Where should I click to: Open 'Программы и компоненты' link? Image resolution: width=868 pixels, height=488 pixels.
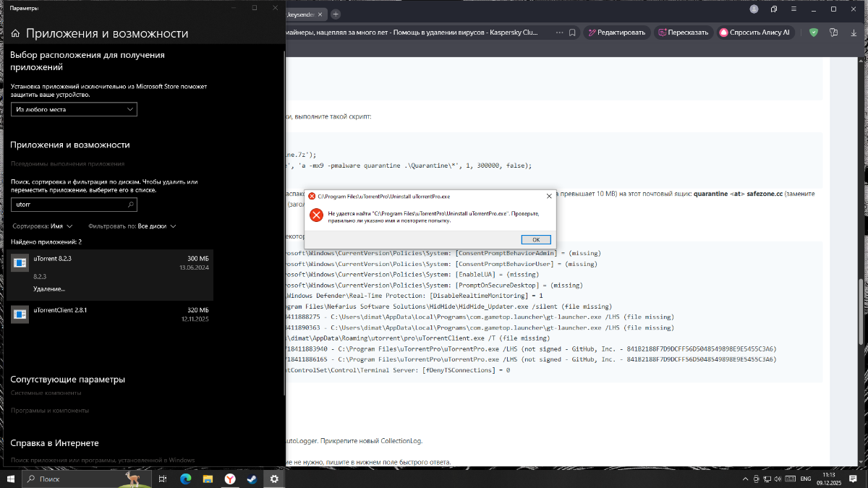pos(50,410)
